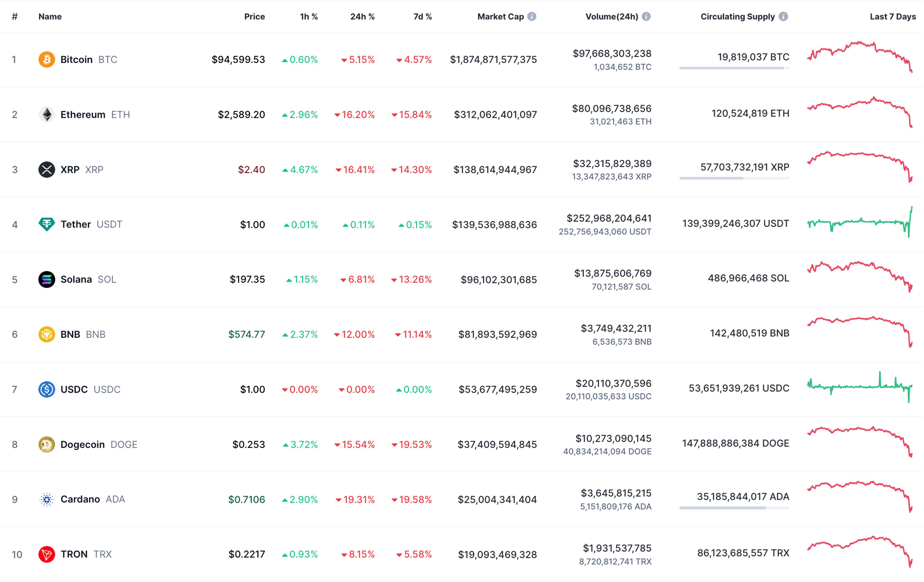Open the BNB coin name link
The height and width of the screenshot is (582, 924).
[70, 334]
